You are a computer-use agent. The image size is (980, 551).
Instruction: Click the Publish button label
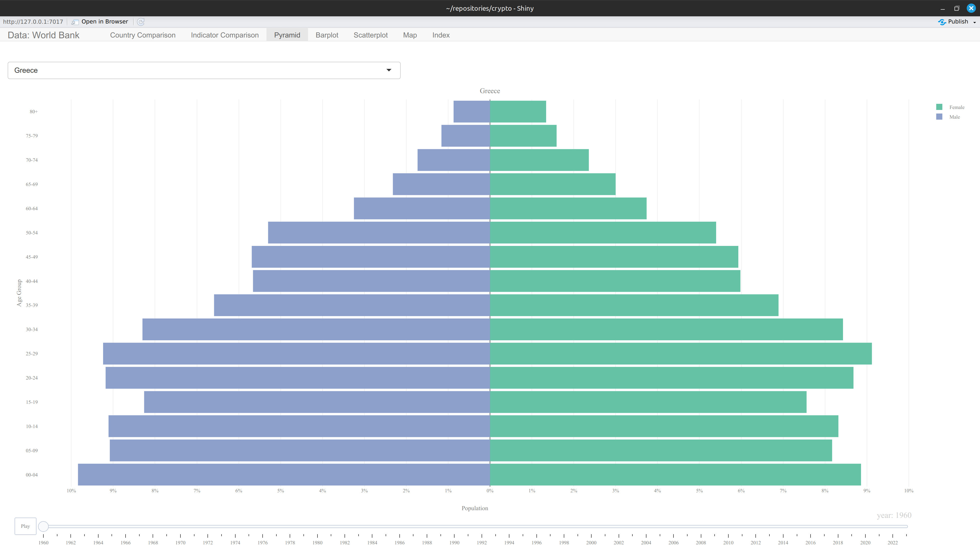click(x=958, y=22)
